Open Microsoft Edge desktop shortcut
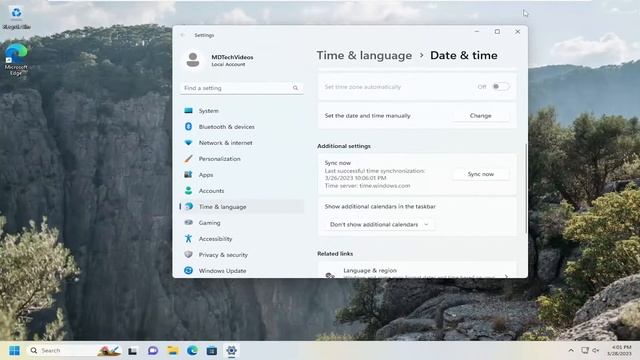 (16, 59)
